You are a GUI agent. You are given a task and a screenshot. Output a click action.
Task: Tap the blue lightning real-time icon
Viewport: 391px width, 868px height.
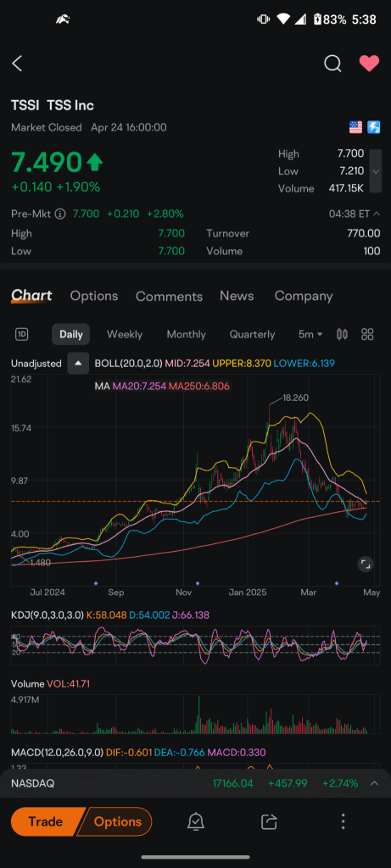[374, 127]
